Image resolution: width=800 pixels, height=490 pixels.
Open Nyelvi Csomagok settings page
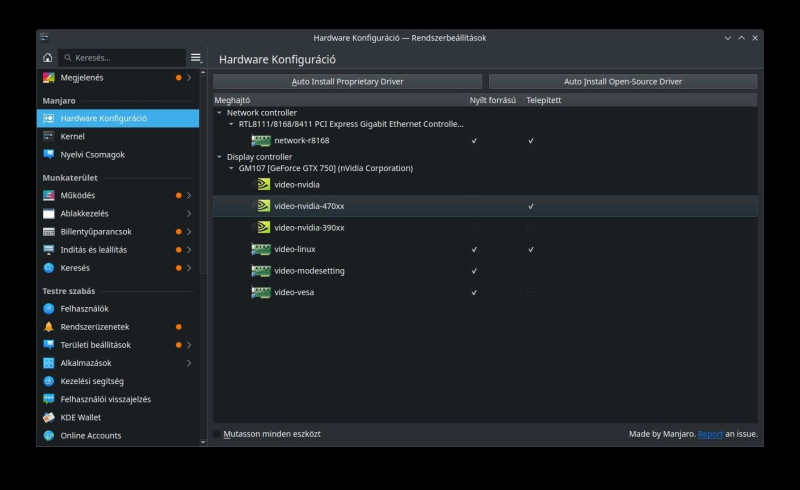[x=118, y=155]
